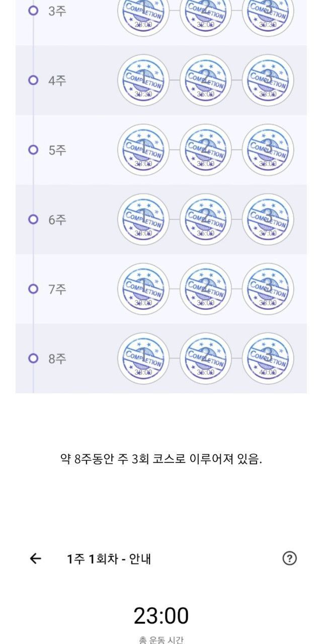Open week 3 session 3 completion stamp
This screenshot has height=644, width=322.
[268, 12]
